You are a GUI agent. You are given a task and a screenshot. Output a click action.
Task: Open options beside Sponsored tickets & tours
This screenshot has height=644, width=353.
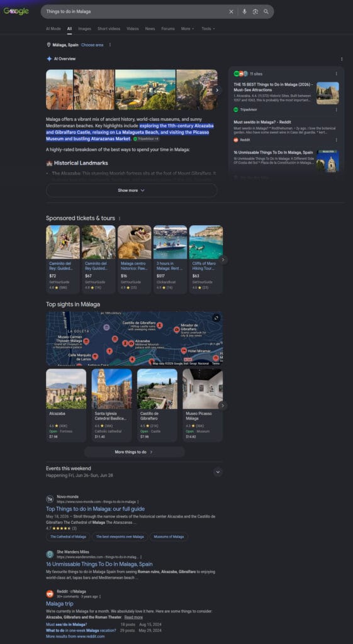[120, 218]
